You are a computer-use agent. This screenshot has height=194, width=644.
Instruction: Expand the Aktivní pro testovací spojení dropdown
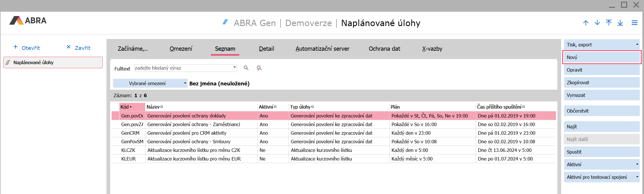tap(637, 177)
